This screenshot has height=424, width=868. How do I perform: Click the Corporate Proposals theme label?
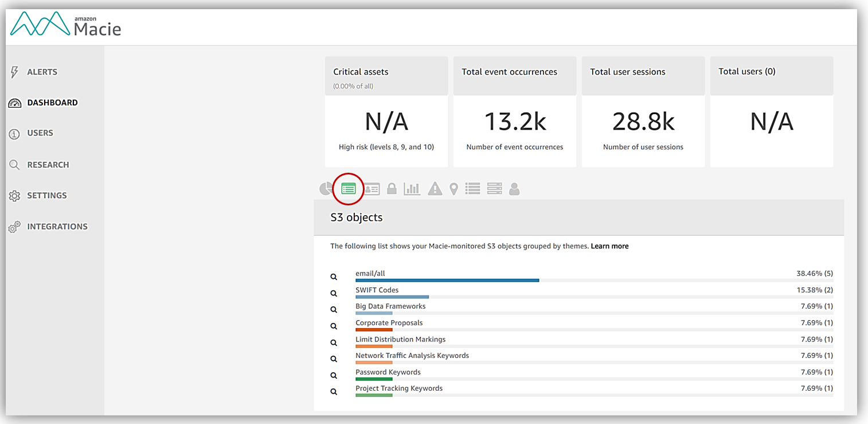[389, 322]
